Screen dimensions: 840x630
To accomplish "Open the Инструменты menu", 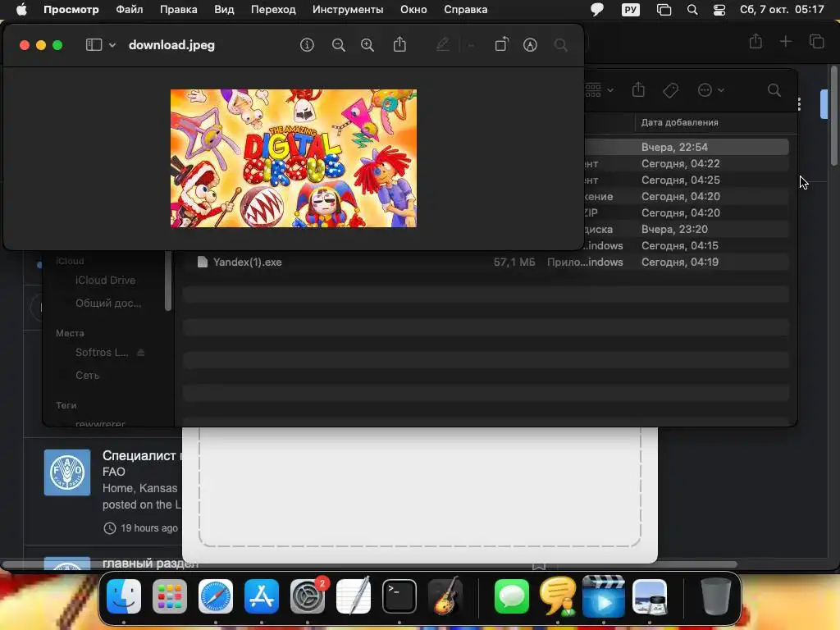I will click(x=348, y=10).
